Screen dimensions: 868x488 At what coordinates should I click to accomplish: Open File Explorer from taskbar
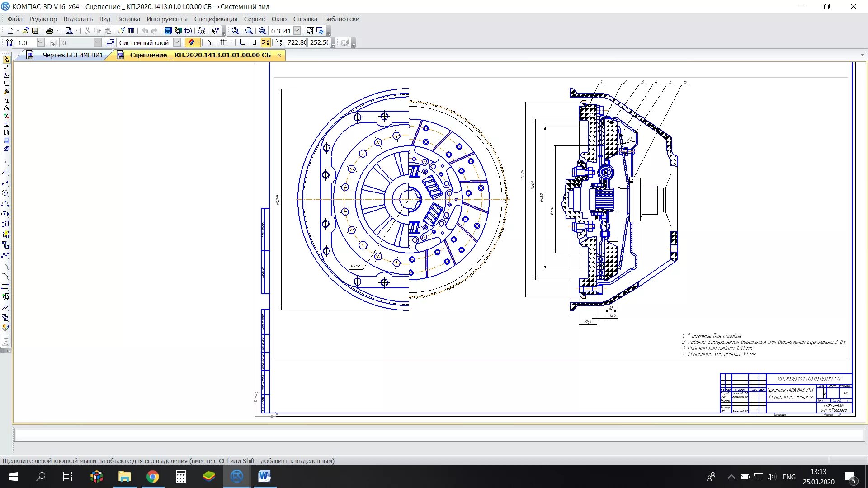coord(124,477)
